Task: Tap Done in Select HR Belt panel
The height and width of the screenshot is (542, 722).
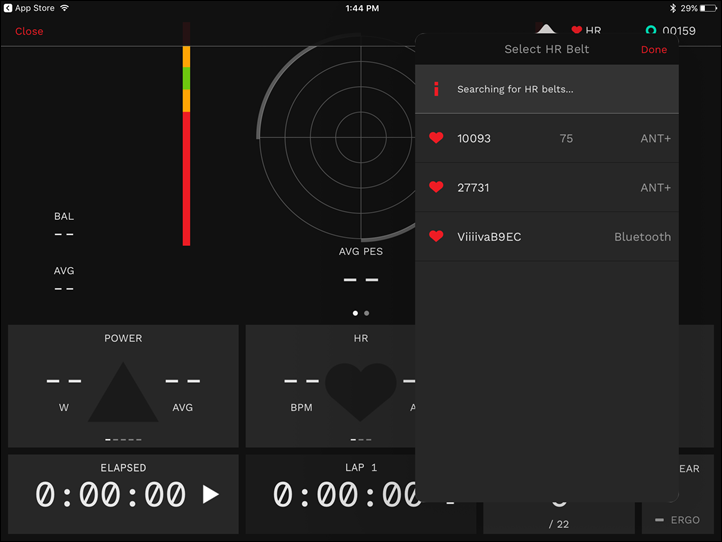Action: pyautogui.click(x=654, y=50)
